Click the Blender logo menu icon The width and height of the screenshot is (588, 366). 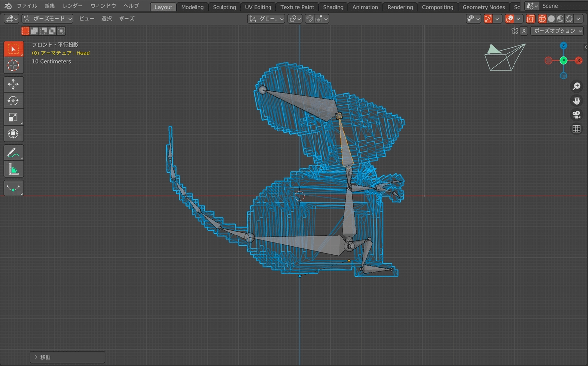coord(8,6)
